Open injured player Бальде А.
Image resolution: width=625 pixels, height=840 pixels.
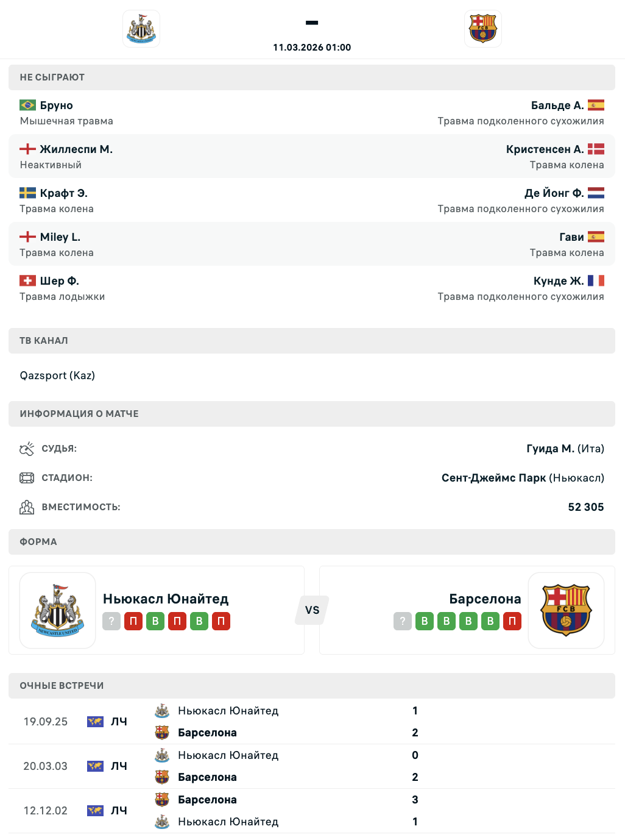557,105
